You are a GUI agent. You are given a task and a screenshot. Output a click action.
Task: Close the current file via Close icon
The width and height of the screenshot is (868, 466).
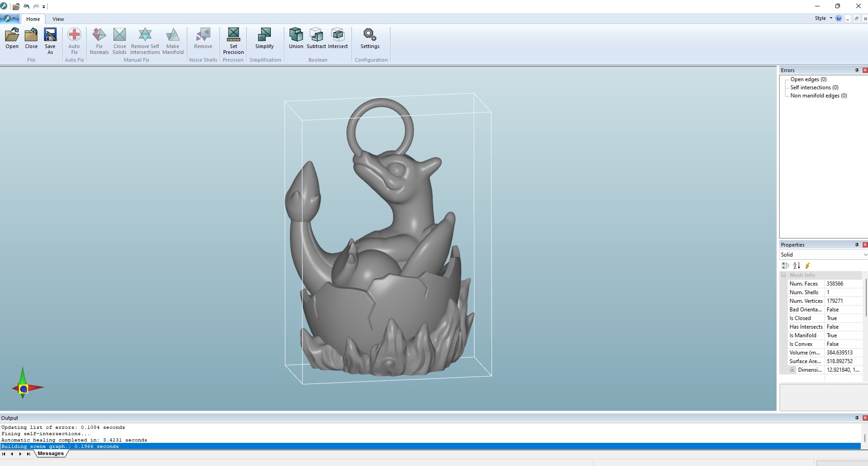31,39
